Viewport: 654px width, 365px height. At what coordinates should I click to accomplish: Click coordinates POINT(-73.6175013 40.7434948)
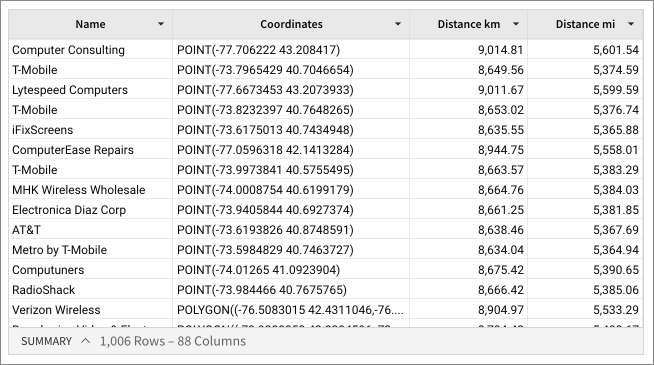pyautogui.click(x=265, y=130)
